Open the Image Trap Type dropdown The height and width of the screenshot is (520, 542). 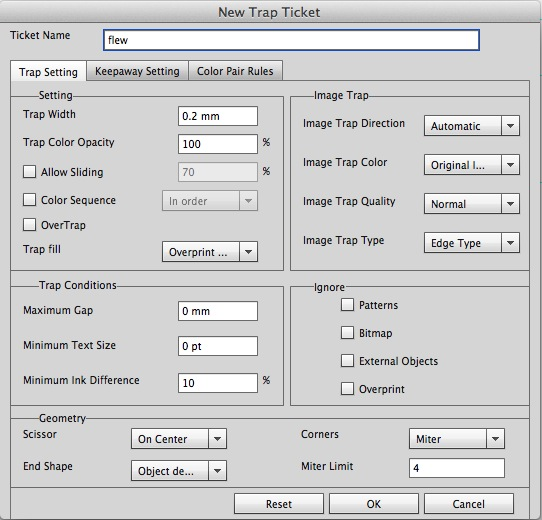472,243
